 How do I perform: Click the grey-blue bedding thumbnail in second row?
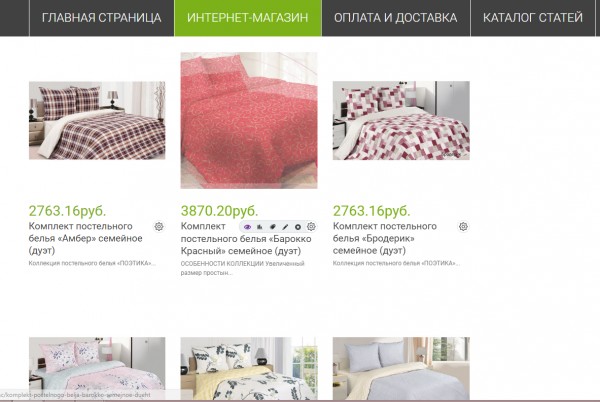click(401, 369)
